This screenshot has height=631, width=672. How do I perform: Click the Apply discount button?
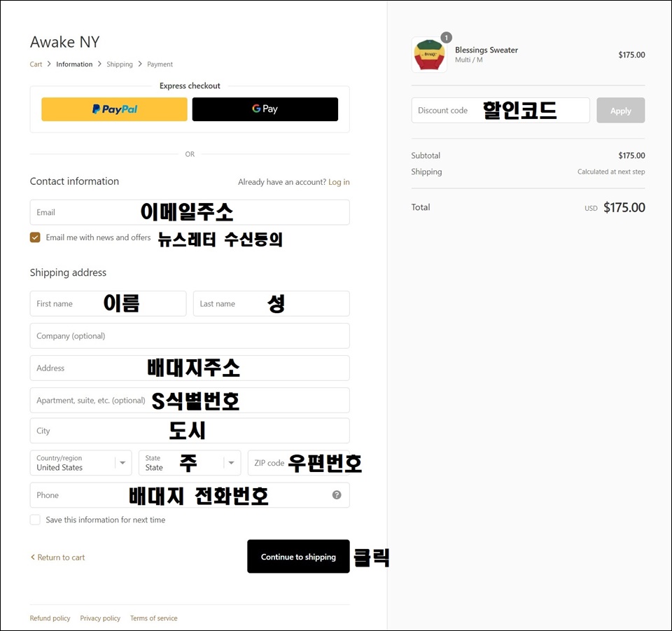tap(621, 111)
